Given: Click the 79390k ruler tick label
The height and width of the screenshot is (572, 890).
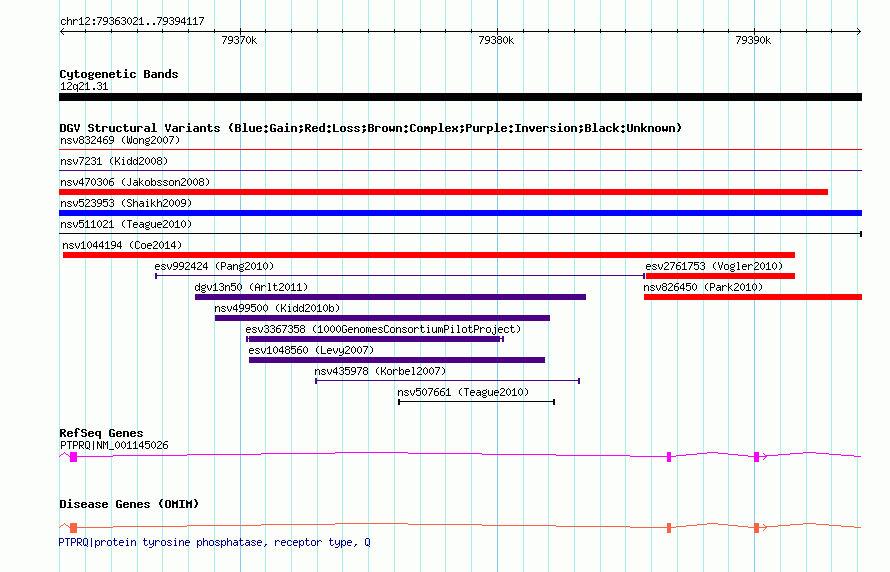Looking at the screenshot, I should click(x=753, y=40).
